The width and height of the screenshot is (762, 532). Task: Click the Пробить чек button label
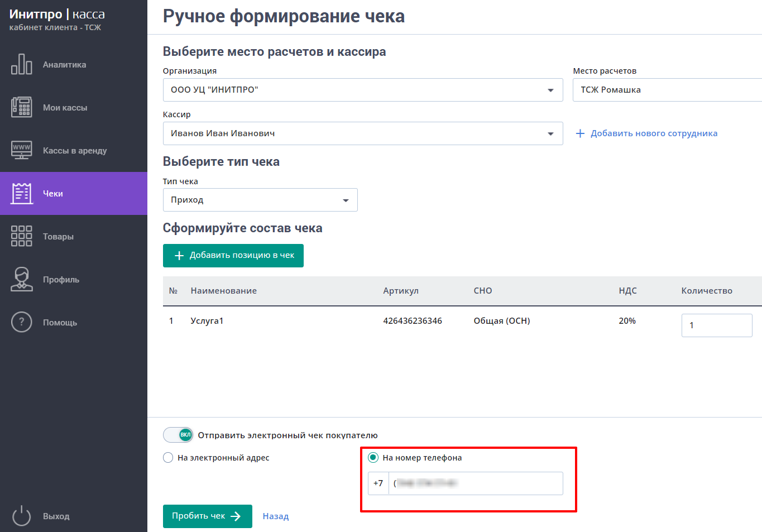click(x=199, y=516)
